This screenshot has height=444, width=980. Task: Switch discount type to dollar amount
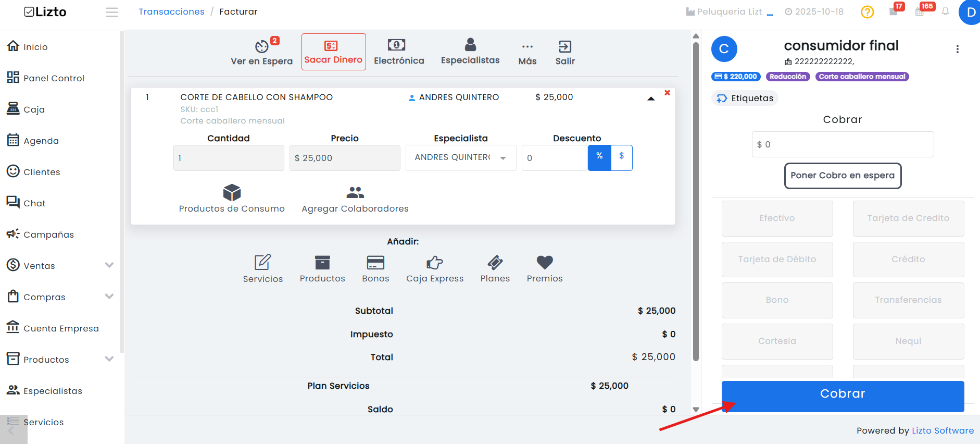coord(621,157)
